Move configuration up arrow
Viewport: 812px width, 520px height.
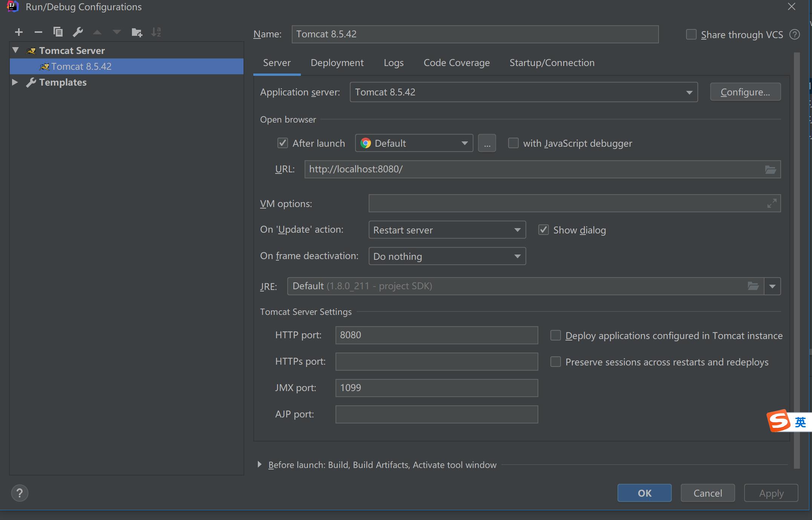click(97, 32)
